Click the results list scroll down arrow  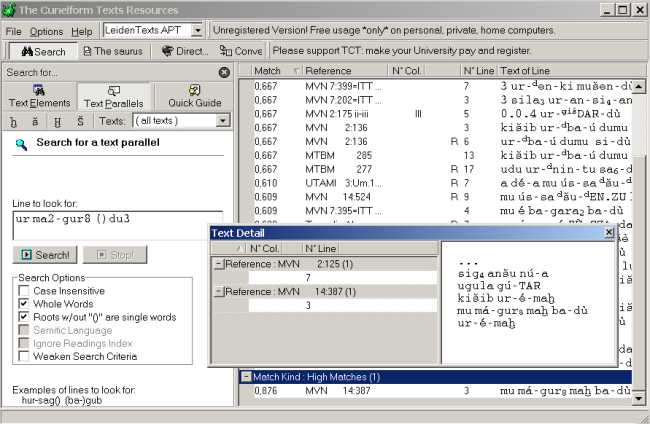(x=640, y=398)
